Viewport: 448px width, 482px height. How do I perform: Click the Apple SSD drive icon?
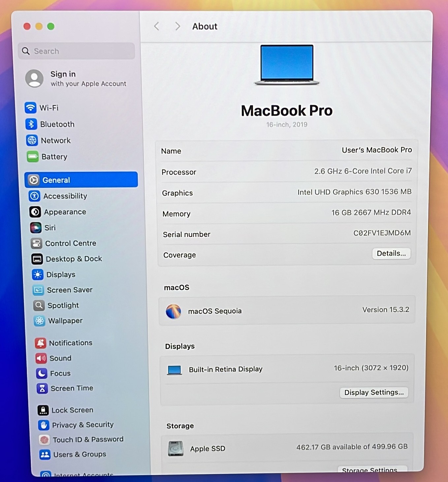click(x=176, y=449)
